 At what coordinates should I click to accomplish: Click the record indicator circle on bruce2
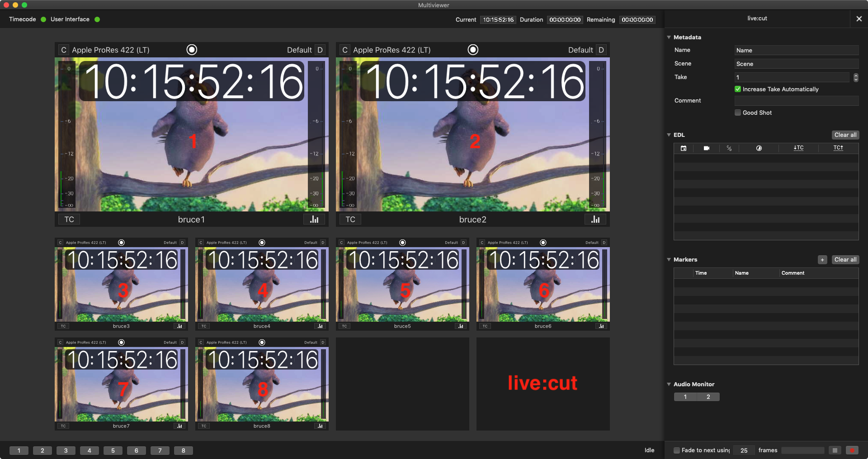click(473, 50)
